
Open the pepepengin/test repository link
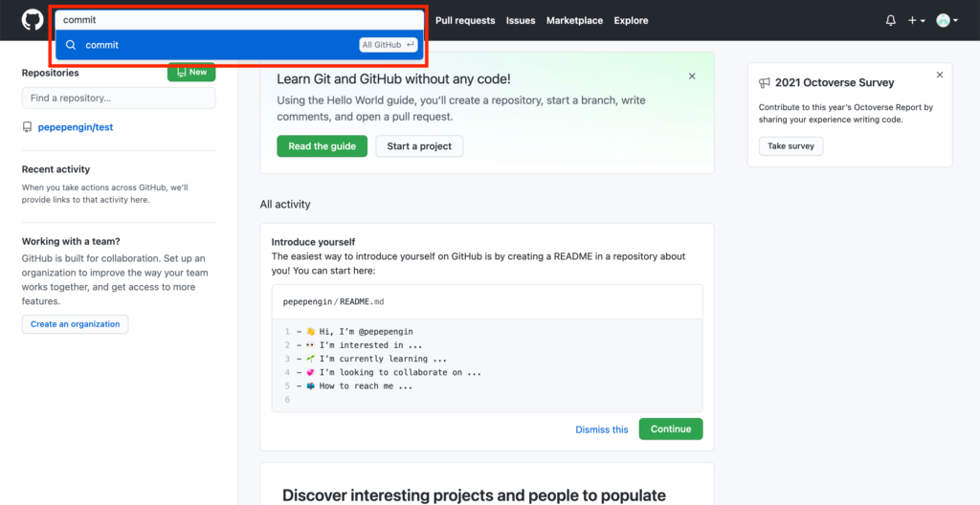(x=76, y=127)
